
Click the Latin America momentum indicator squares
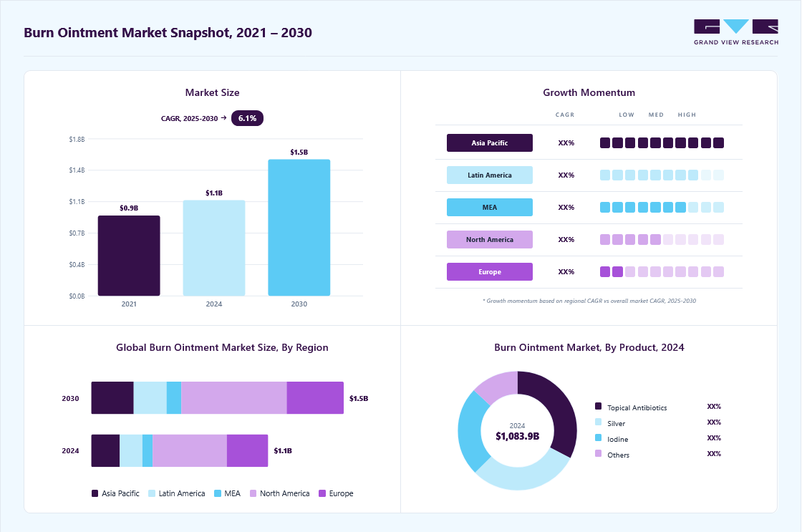[x=662, y=175]
